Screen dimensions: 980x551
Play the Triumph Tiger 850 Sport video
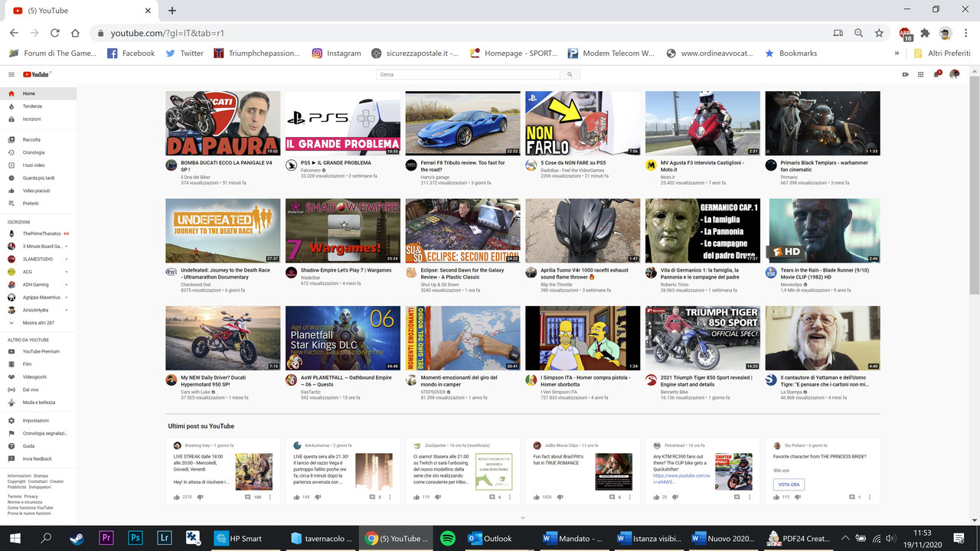tap(703, 338)
